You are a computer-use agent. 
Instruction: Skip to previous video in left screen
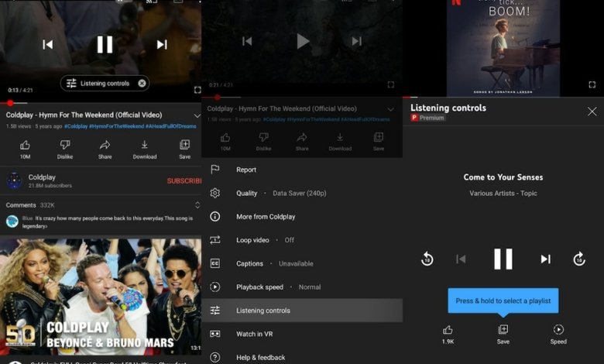click(x=48, y=45)
